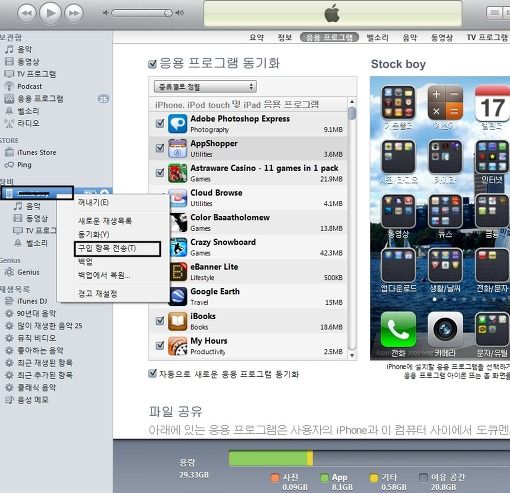Uncheck AppShopper app checkbox
The height and width of the screenshot is (493, 510).
(x=160, y=148)
